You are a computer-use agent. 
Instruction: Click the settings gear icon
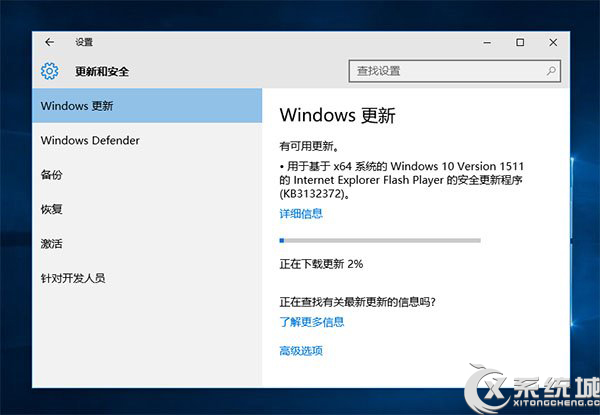[x=49, y=71]
